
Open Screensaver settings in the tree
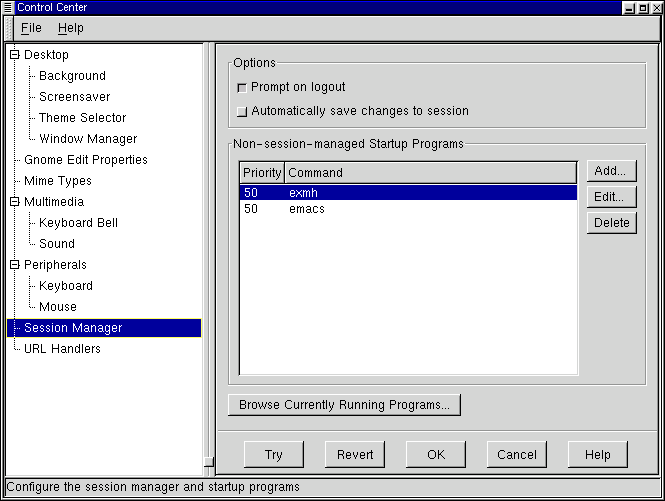(74, 97)
